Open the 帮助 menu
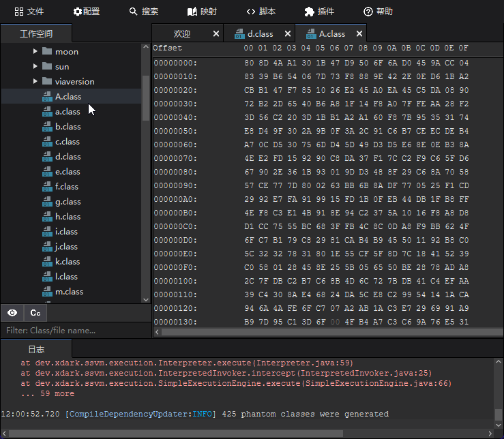This screenshot has height=439, width=504. 378,12
